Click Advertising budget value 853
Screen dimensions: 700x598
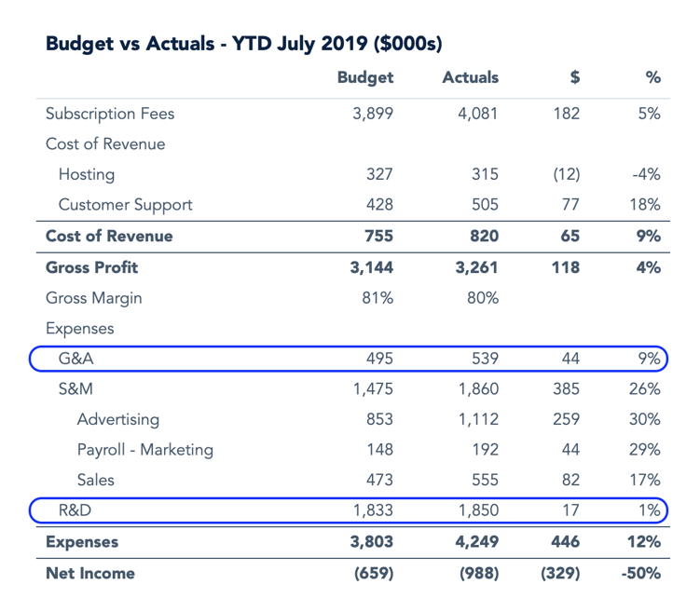379,419
